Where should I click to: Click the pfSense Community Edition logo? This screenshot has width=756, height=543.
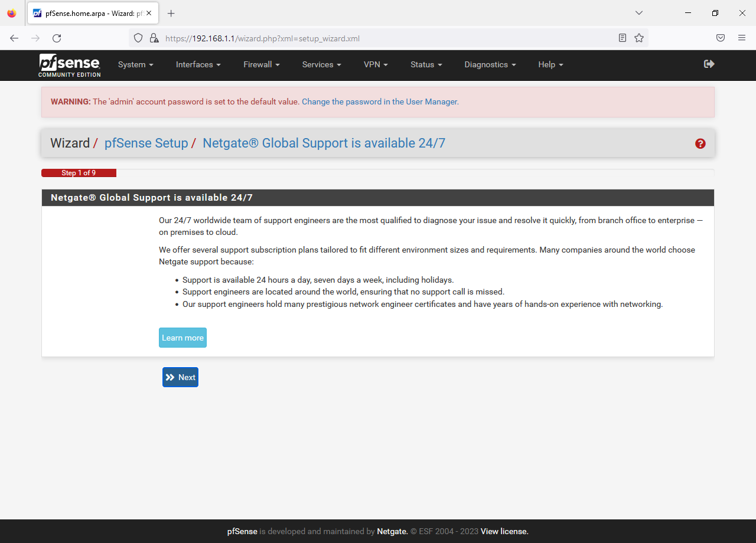pos(70,65)
